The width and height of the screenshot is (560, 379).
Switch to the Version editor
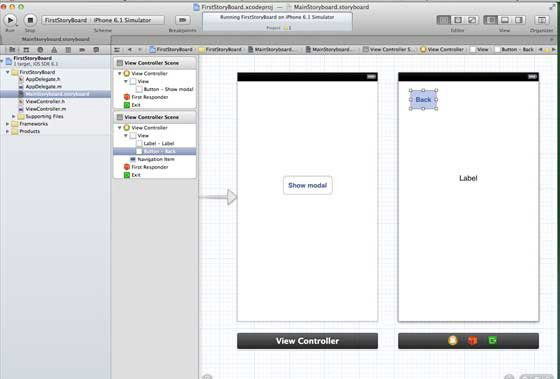(472, 20)
